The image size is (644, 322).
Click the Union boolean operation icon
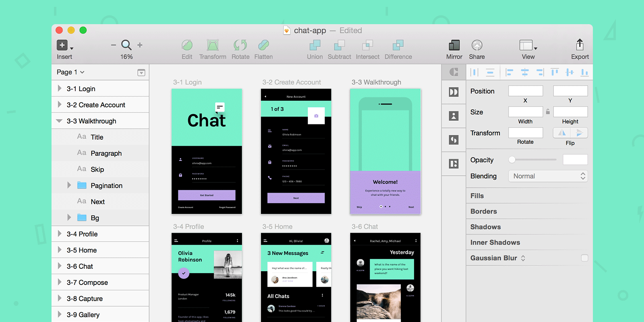(x=315, y=45)
